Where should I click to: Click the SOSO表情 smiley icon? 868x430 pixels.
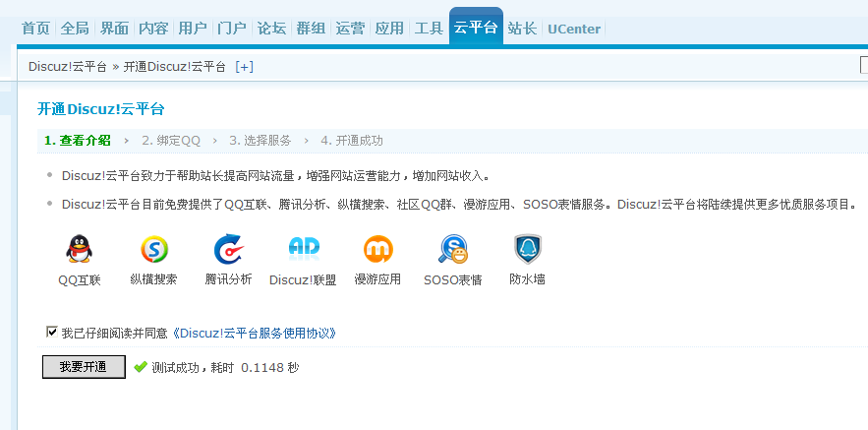coord(453,249)
